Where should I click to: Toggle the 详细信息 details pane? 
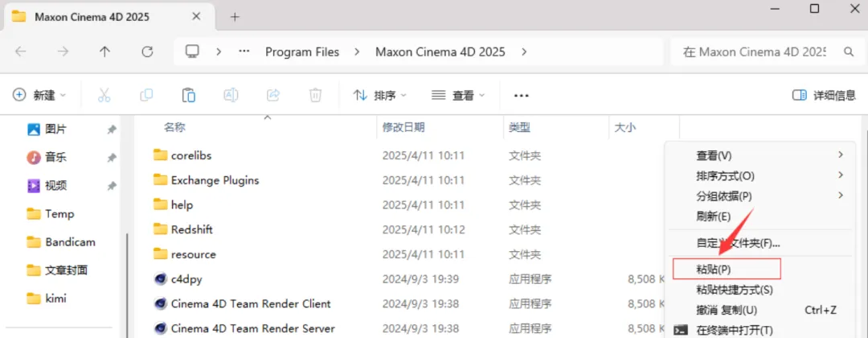point(825,95)
